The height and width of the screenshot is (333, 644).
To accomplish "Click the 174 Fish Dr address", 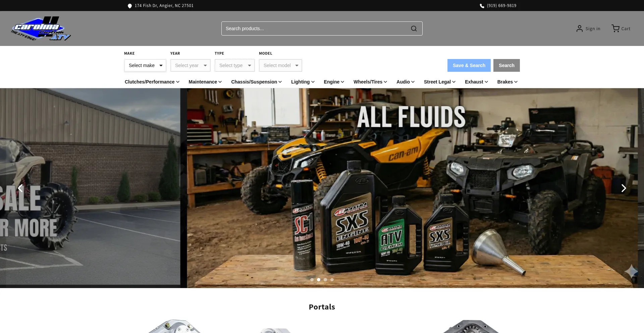I will [x=164, y=6].
